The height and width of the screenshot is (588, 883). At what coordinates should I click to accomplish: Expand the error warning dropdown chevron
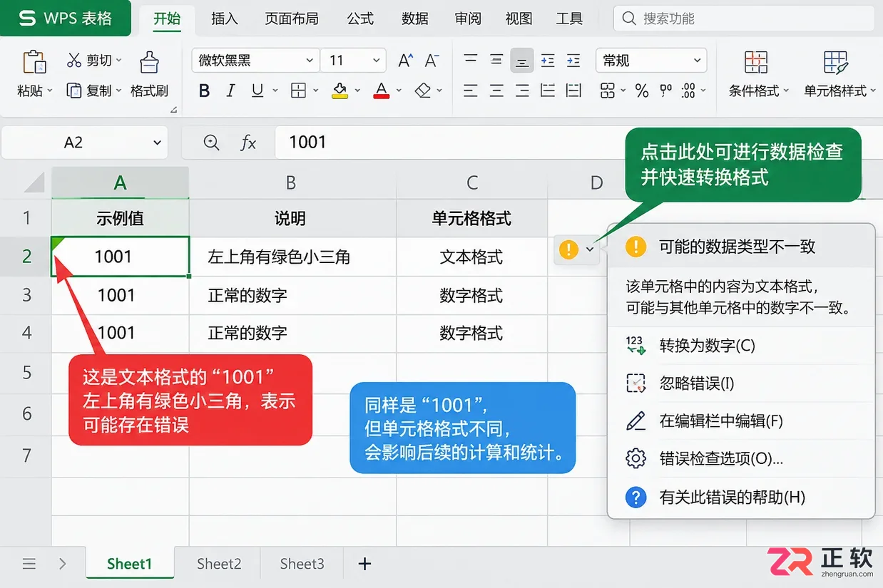pos(590,249)
